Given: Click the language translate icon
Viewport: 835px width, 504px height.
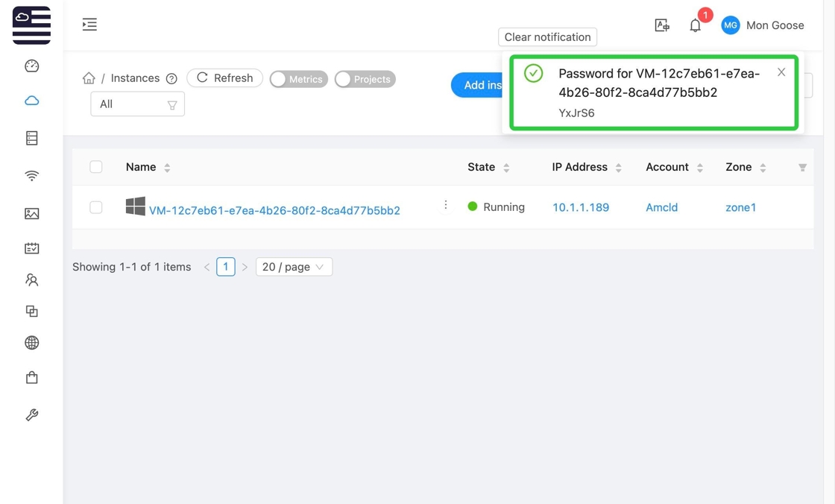Looking at the screenshot, I should (x=661, y=25).
